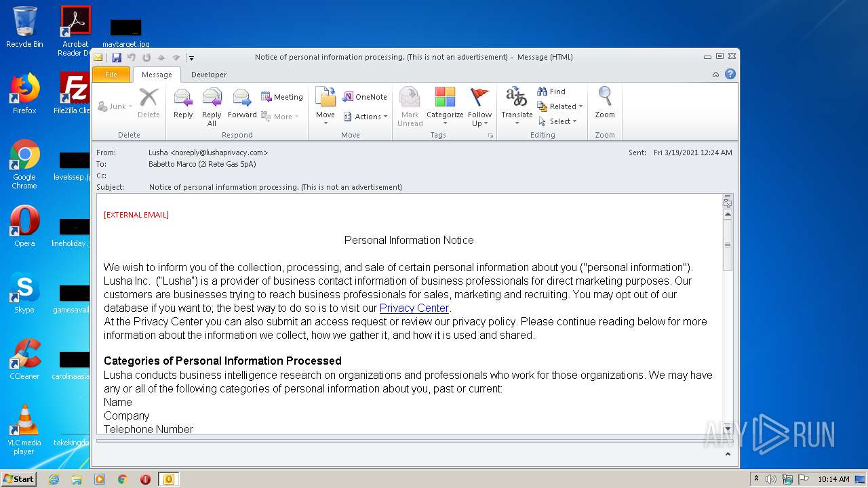Open the media player taskbar icon
The image size is (868, 488).
[x=100, y=479]
